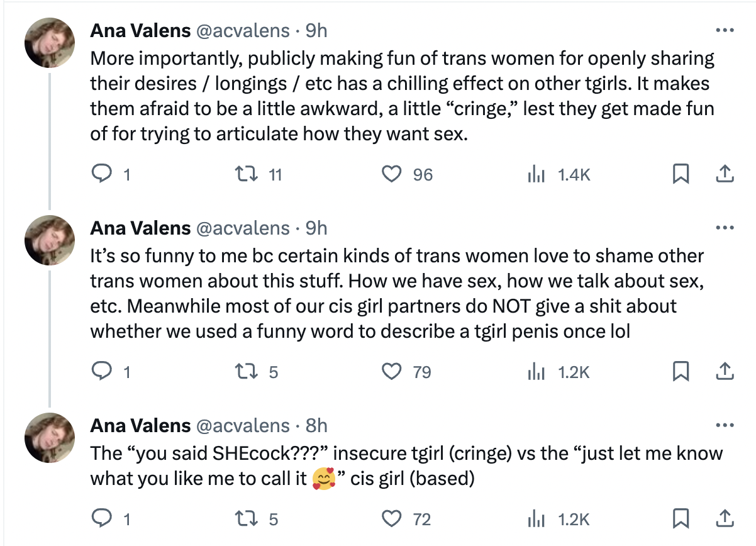Viewport: 756px width, 546px height.
Task: Reply to the second tweet about shaming
Action: [101, 372]
